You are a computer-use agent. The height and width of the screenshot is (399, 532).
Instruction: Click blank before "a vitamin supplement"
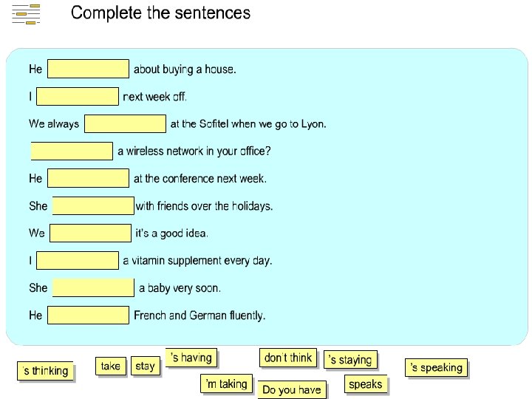tap(78, 261)
